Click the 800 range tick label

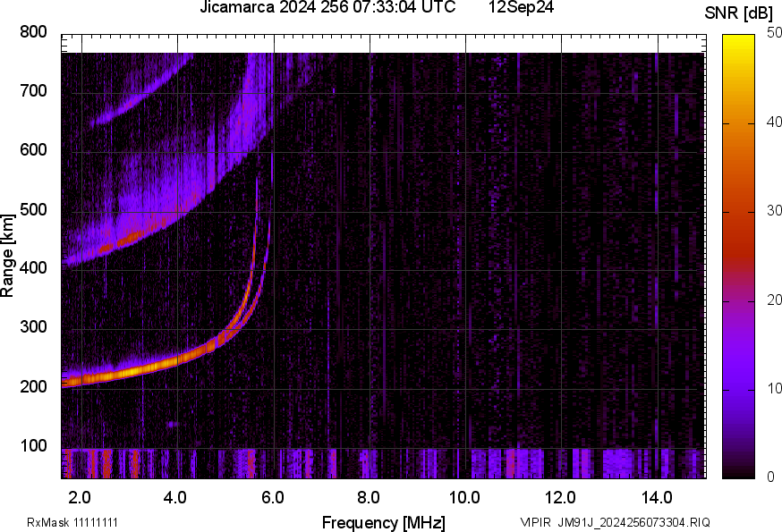[x=33, y=32]
